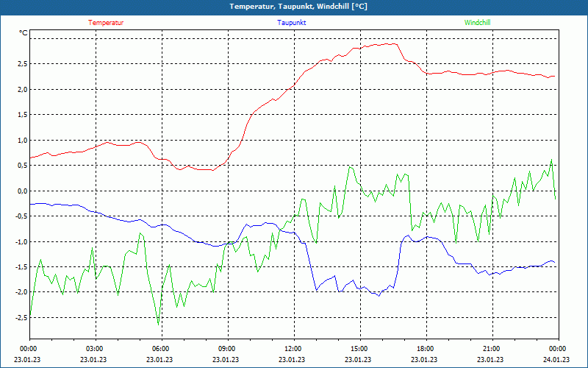Click the green Windchill legend label
588x368 pixels.
[x=477, y=23]
